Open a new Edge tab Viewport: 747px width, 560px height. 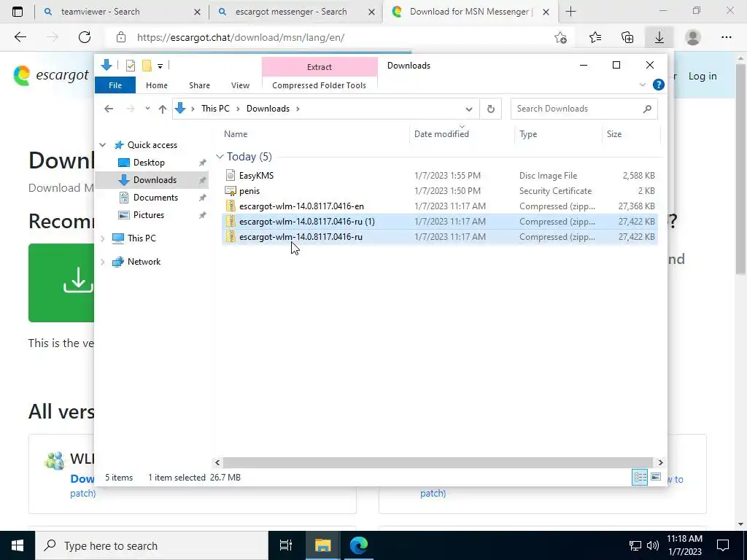[x=570, y=12]
